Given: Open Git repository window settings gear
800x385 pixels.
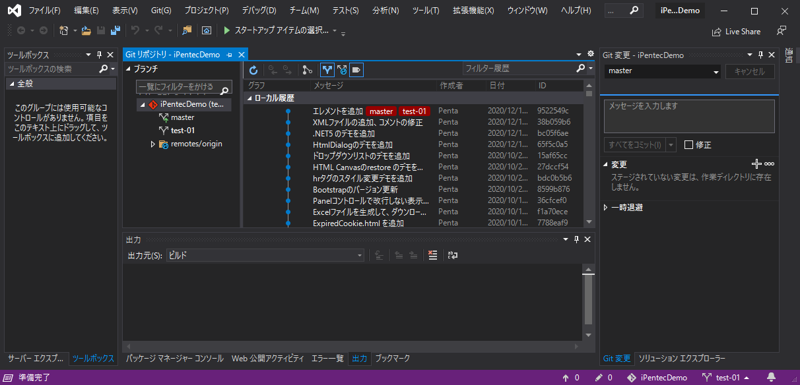Looking at the screenshot, I should click(591, 54).
